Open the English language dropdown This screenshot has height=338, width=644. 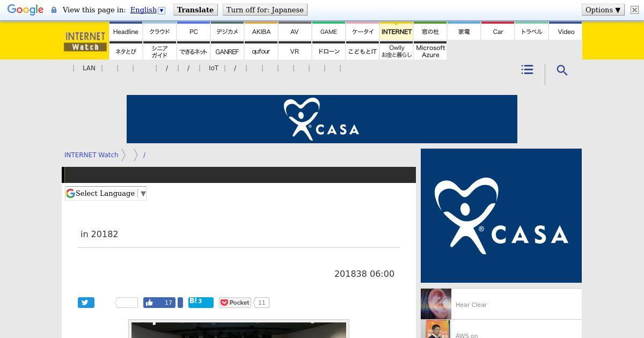pos(148,10)
